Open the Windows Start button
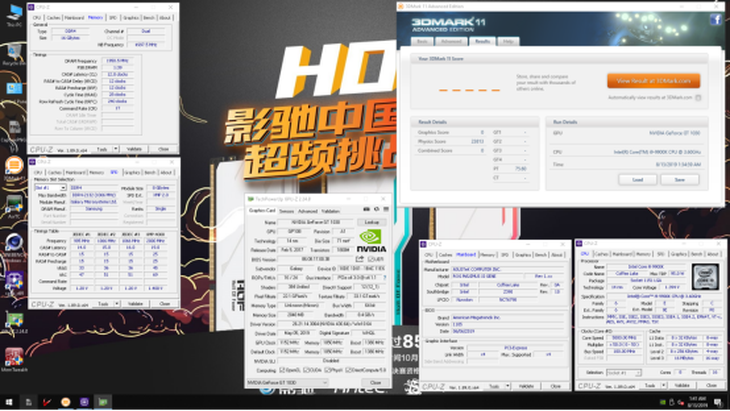Image resolution: width=730 pixels, height=411 pixels. (8, 402)
